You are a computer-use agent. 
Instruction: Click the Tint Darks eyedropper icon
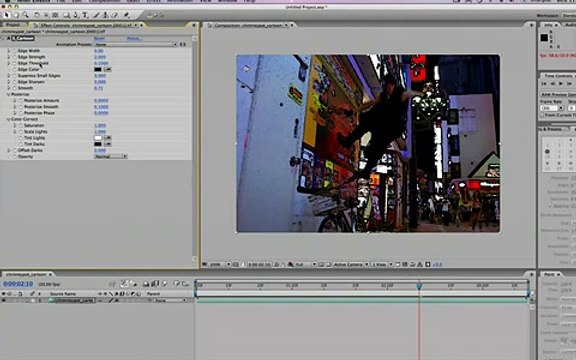pos(108,144)
